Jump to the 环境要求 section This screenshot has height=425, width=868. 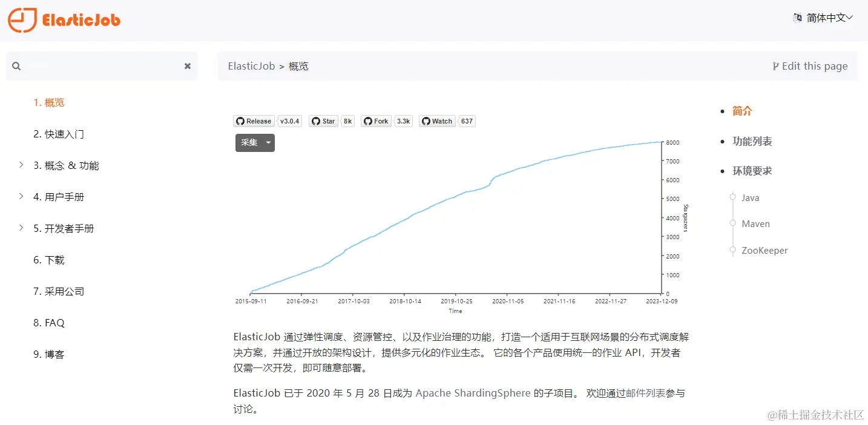(752, 171)
